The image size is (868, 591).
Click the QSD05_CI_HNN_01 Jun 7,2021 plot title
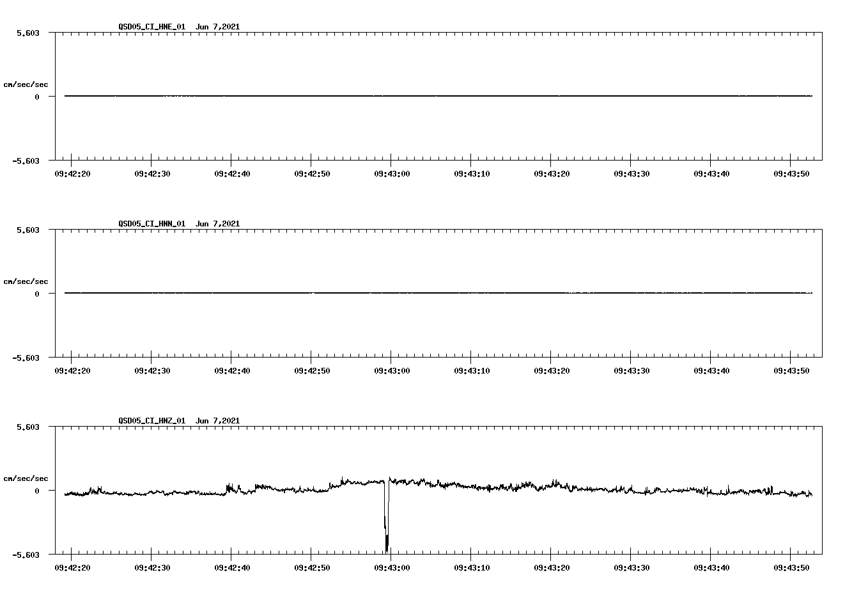tap(179, 224)
